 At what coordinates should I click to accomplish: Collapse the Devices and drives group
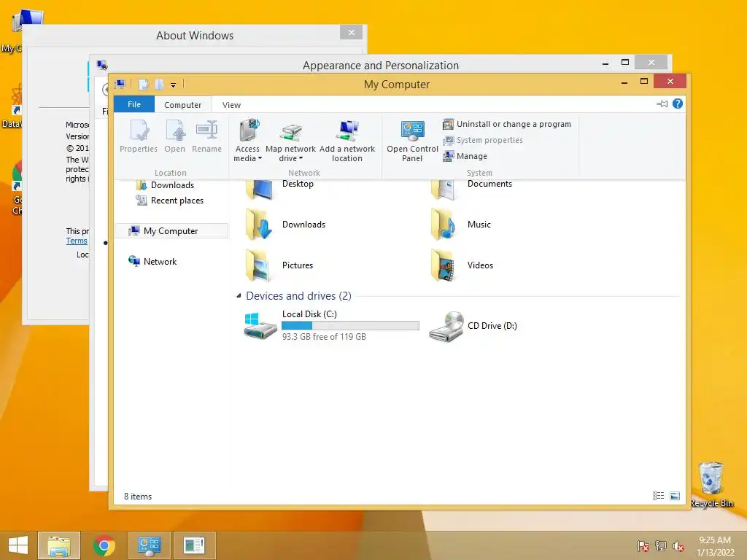(239, 296)
